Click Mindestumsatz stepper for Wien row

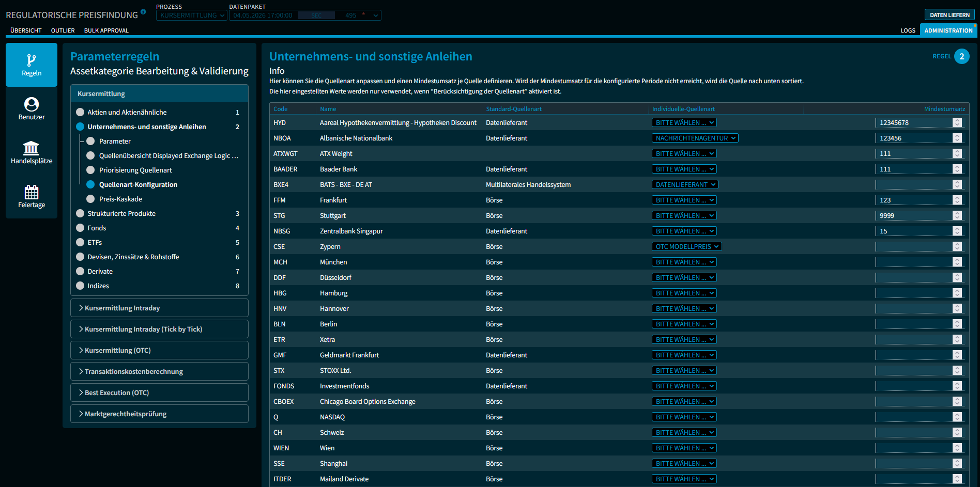click(957, 448)
